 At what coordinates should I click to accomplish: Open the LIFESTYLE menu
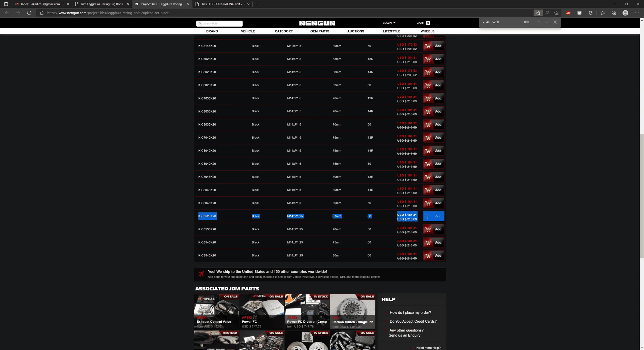click(391, 31)
